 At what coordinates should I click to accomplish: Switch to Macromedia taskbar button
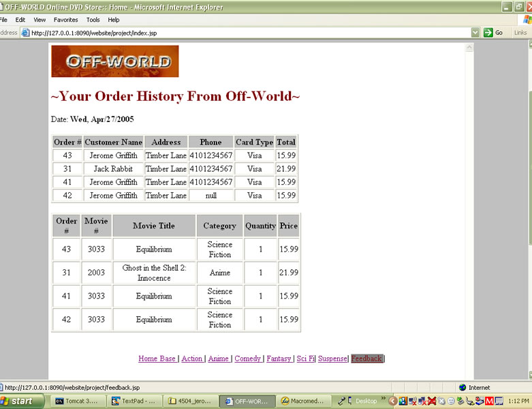point(304,402)
